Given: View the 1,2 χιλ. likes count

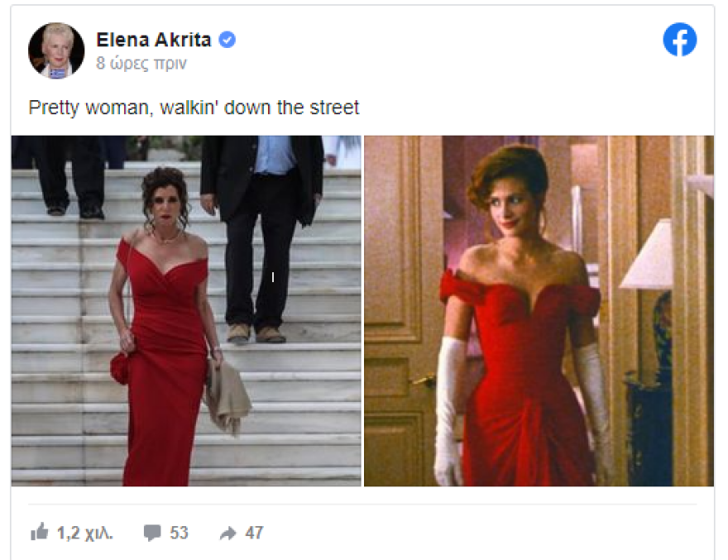Looking at the screenshot, I should (x=85, y=533).
